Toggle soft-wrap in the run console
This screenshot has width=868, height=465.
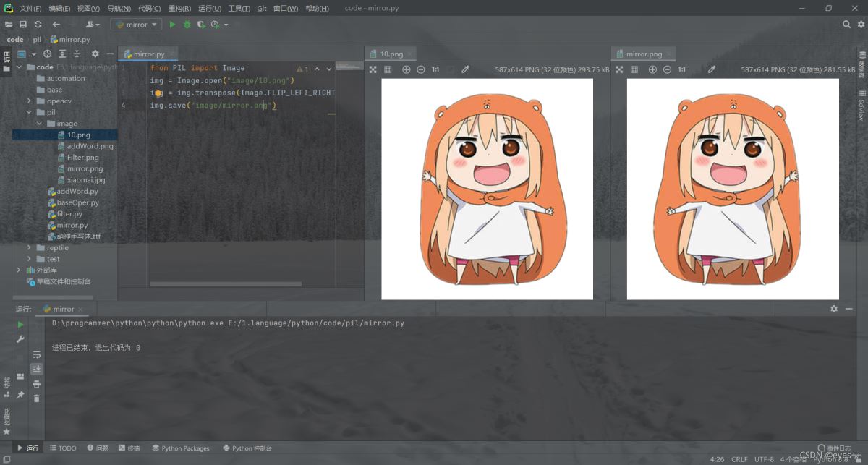point(37,354)
